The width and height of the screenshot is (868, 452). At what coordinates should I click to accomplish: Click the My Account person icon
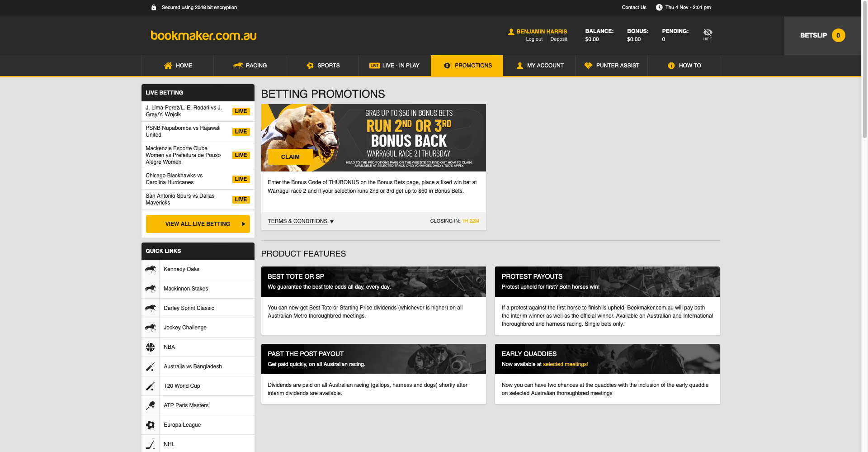click(520, 66)
